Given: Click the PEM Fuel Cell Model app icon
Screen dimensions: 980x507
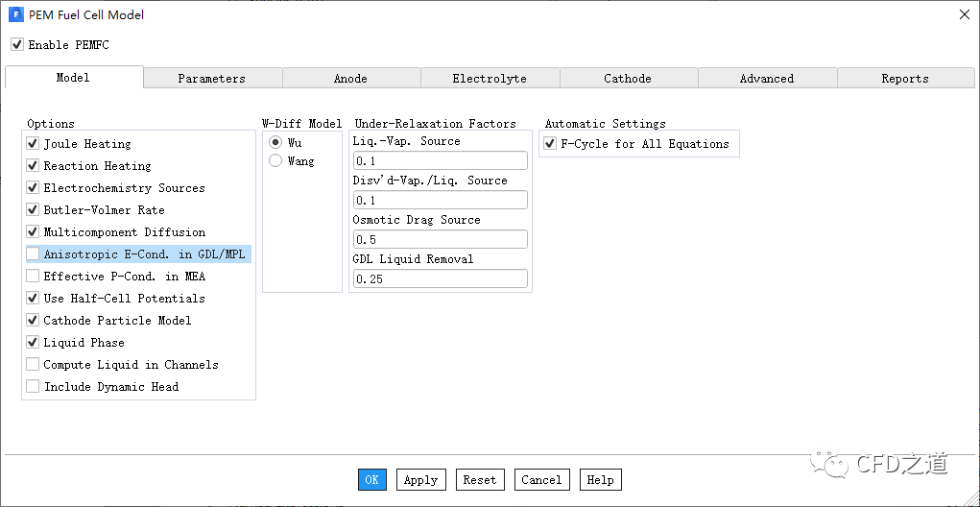Looking at the screenshot, I should tap(15, 14).
